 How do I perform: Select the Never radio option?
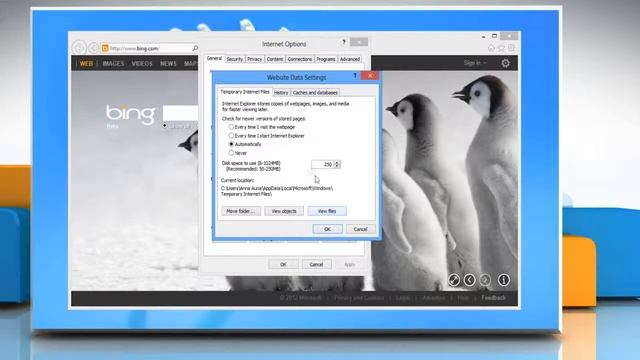[x=238, y=153]
